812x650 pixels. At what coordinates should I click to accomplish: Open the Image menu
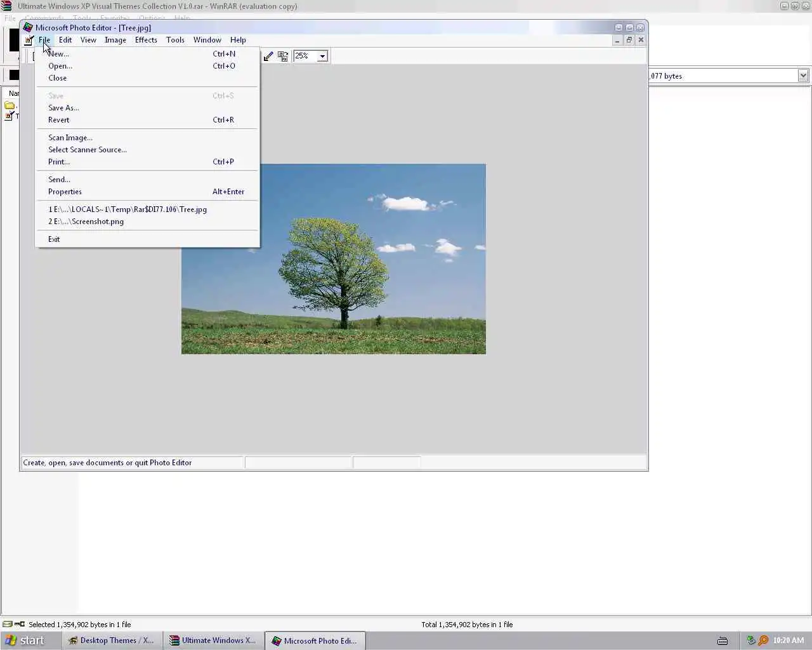(x=115, y=40)
